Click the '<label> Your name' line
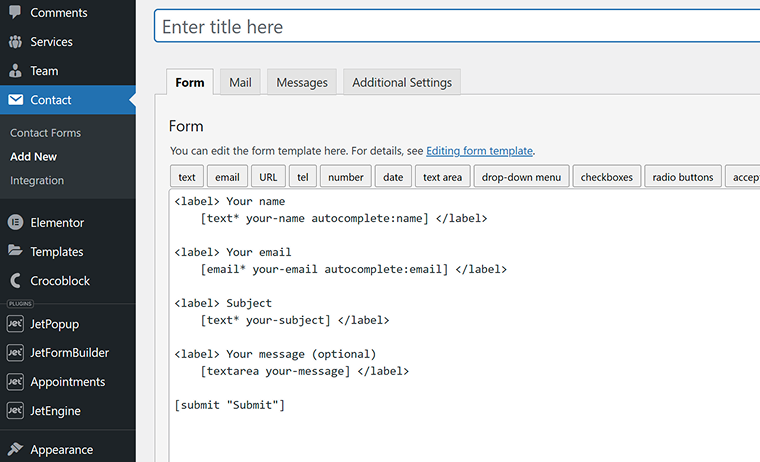Screen dimensions: 760x462 tap(230, 202)
